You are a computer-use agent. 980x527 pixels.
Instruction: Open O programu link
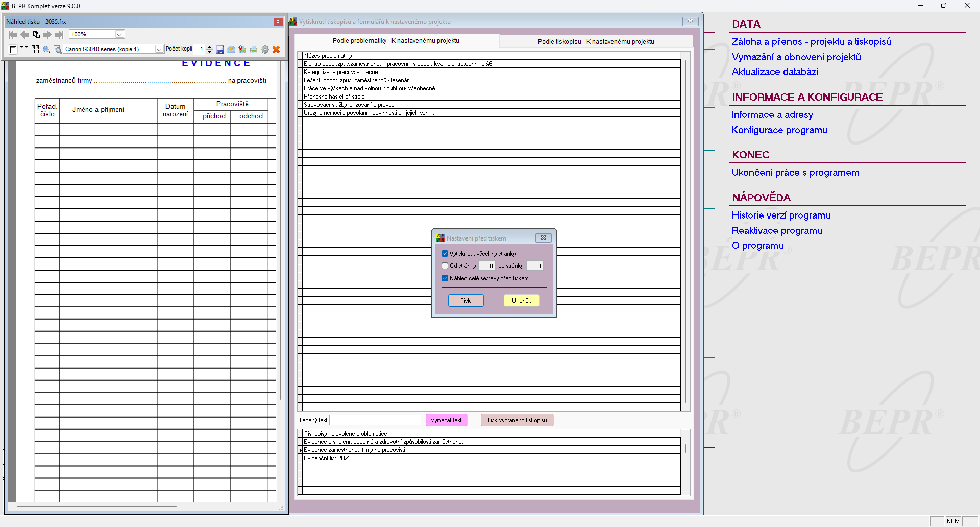pos(757,246)
